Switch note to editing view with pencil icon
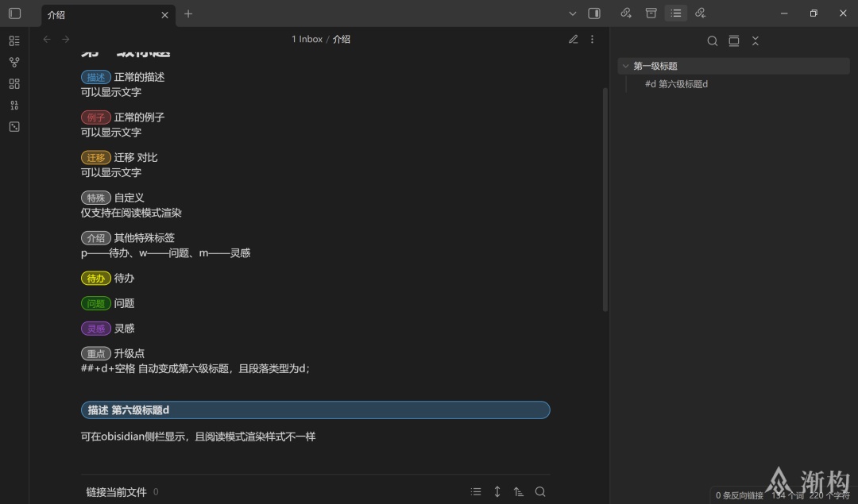This screenshot has width=858, height=504. [573, 39]
